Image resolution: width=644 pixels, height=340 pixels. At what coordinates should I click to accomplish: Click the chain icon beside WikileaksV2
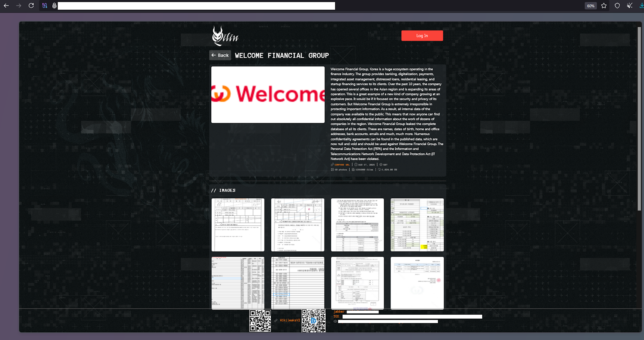(276, 320)
